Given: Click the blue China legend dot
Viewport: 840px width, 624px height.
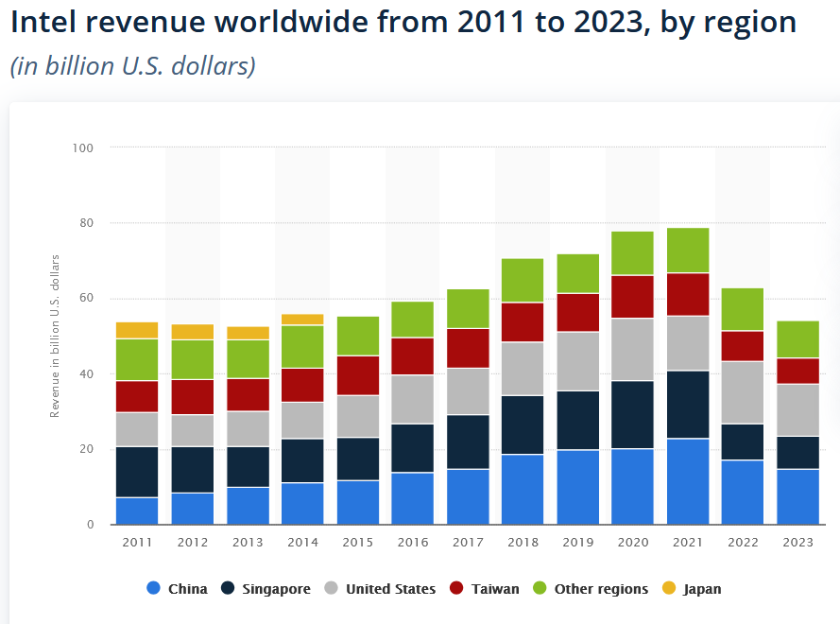Looking at the screenshot, I should click(154, 588).
